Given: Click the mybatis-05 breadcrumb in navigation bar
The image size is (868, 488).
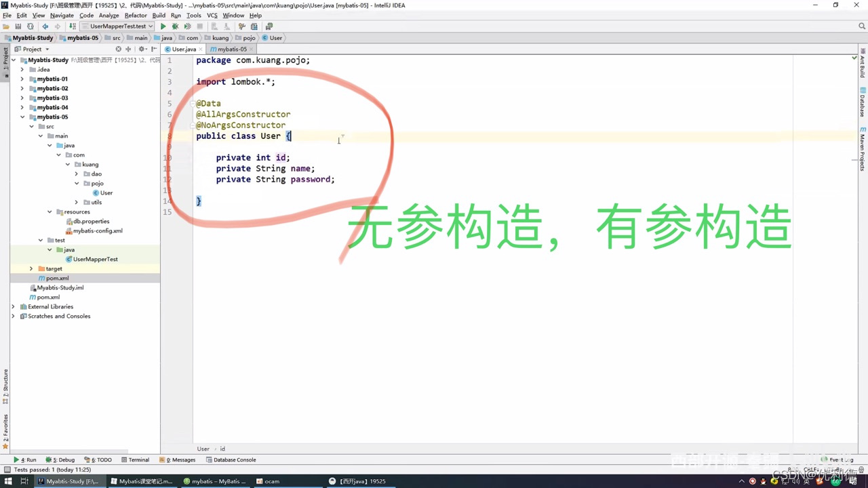Looking at the screenshot, I should click(x=79, y=38).
